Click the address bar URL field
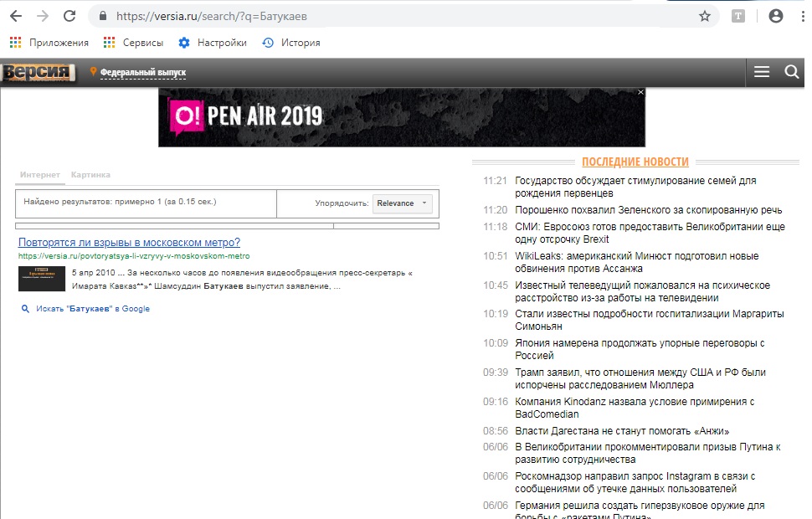The image size is (812, 519). (x=402, y=16)
